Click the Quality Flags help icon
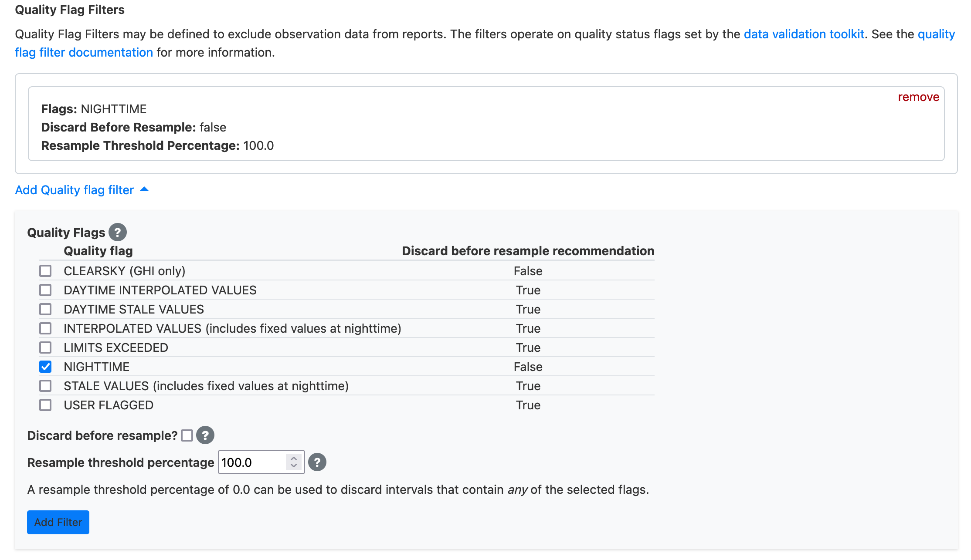Screen dimensions: 971x560 click(x=117, y=232)
